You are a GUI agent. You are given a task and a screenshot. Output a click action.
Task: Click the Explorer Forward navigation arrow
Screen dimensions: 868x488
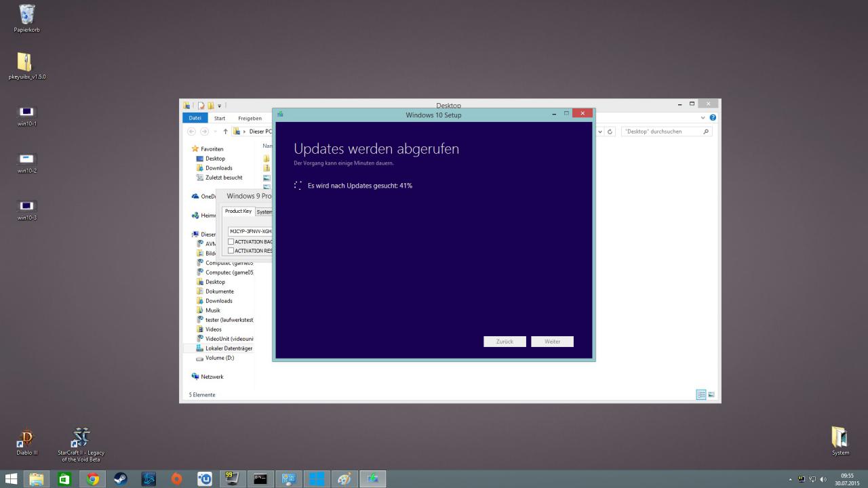coord(205,131)
